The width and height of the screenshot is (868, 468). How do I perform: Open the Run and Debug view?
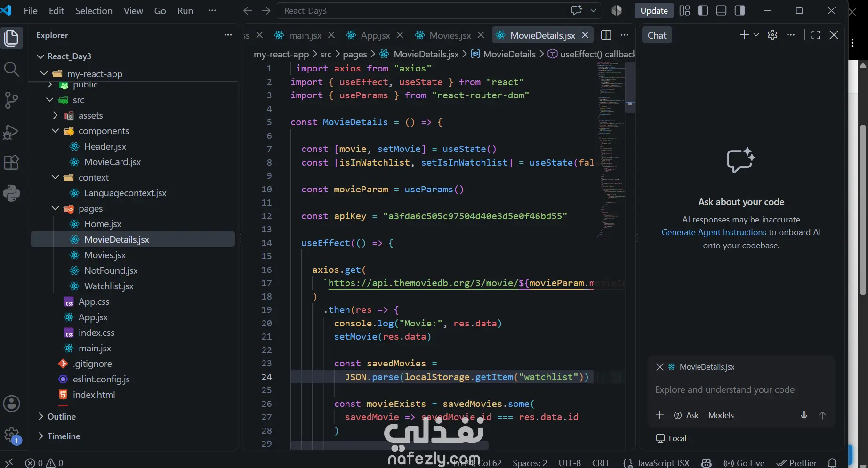pyautogui.click(x=11, y=131)
